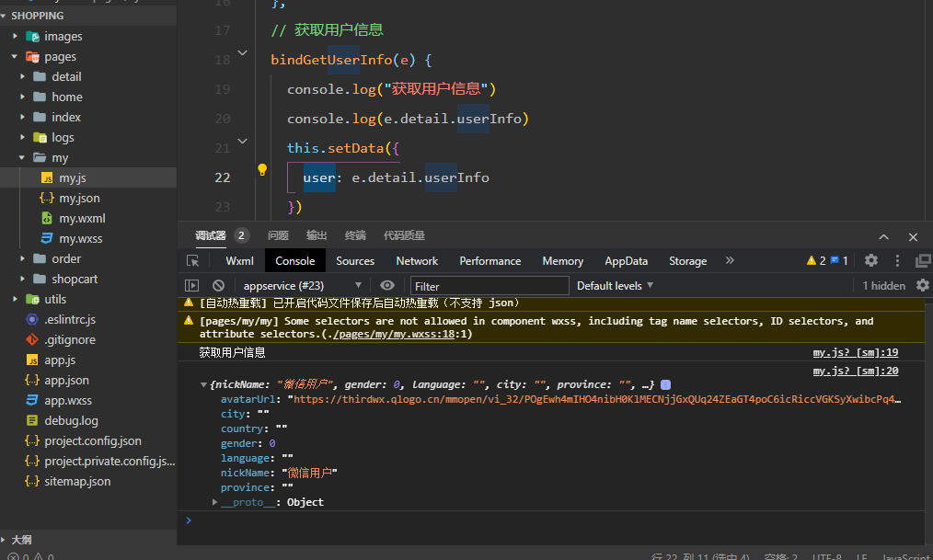Screen dimensions: 933x560
Task: Click the error count icon in status bar
Action: tap(13, 556)
